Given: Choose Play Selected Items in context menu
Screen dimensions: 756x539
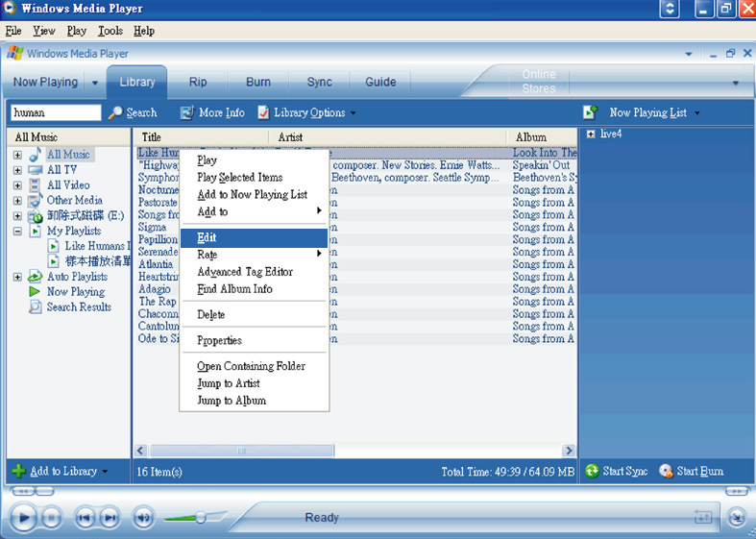Looking at the screenshot, I should (x=254, y=178).
